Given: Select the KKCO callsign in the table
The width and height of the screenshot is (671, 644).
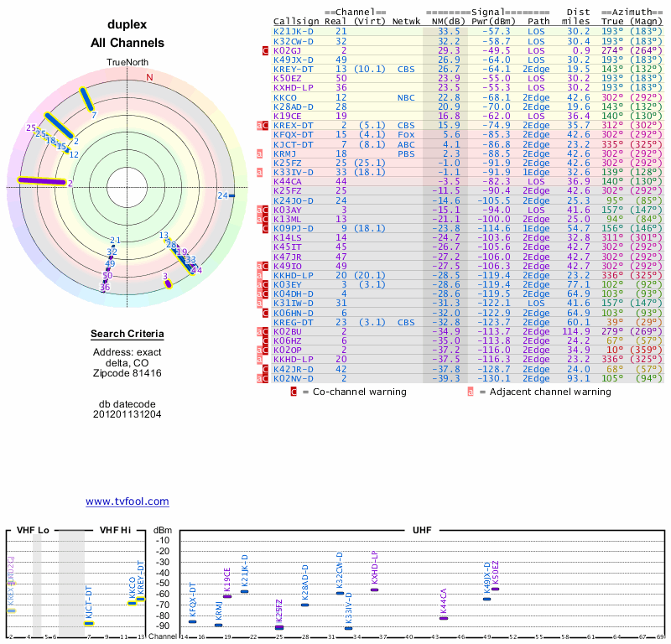Looking at the screenshot, I should [286, 97].
